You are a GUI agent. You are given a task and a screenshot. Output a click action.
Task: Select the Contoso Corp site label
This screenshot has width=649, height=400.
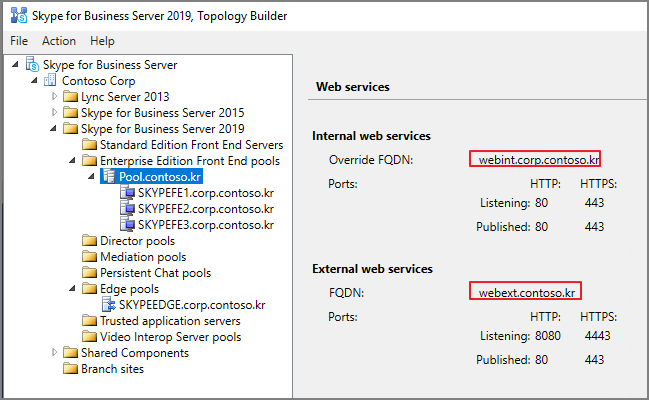(99, 81)
